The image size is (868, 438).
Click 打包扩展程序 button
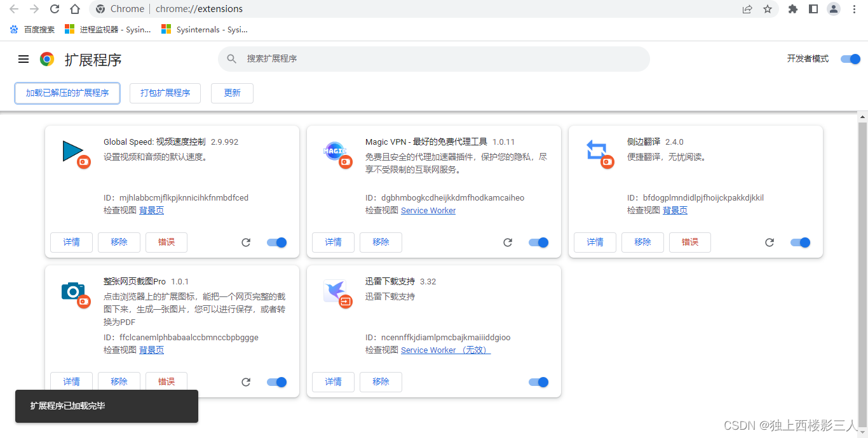click(x=165, y=93)
